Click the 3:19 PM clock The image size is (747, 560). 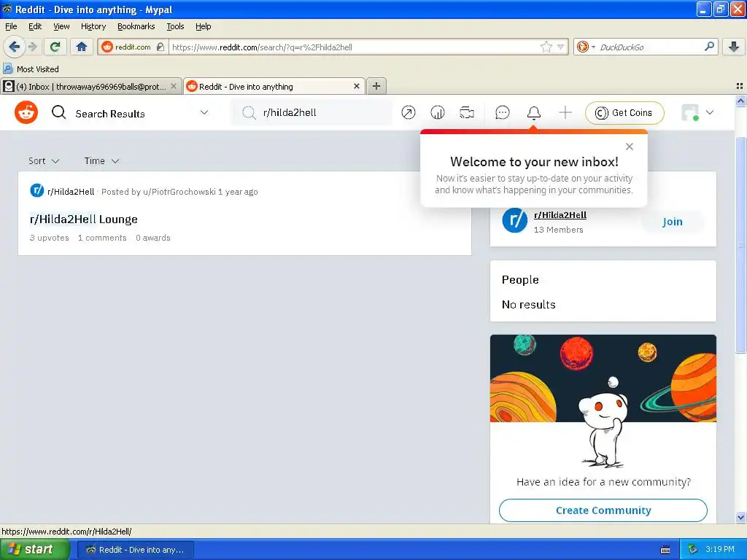(719, 549)
